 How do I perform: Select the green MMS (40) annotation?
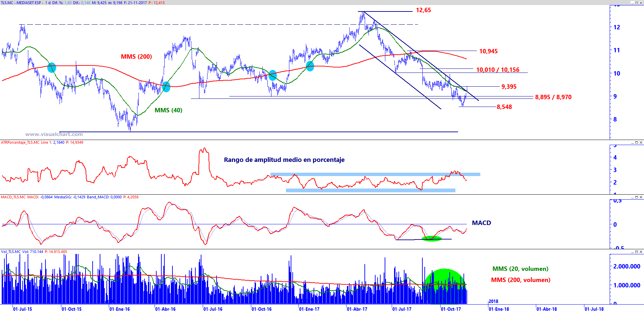click(168, 110)
